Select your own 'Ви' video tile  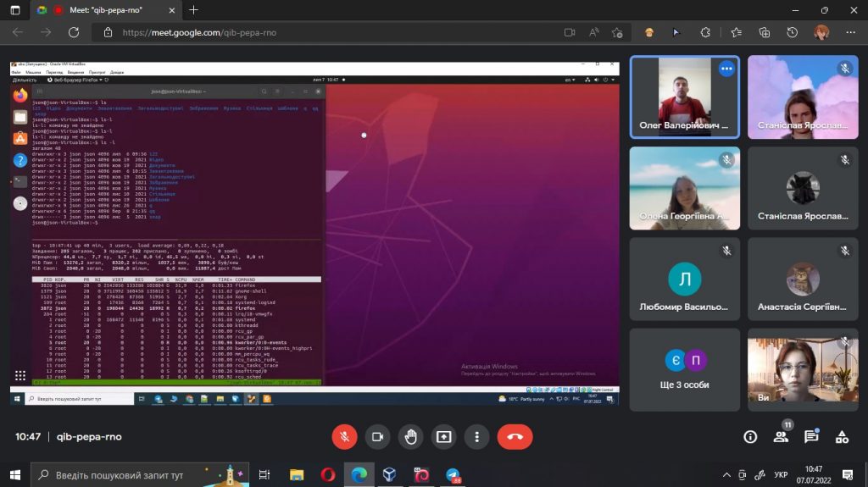[x=803, y=369]
